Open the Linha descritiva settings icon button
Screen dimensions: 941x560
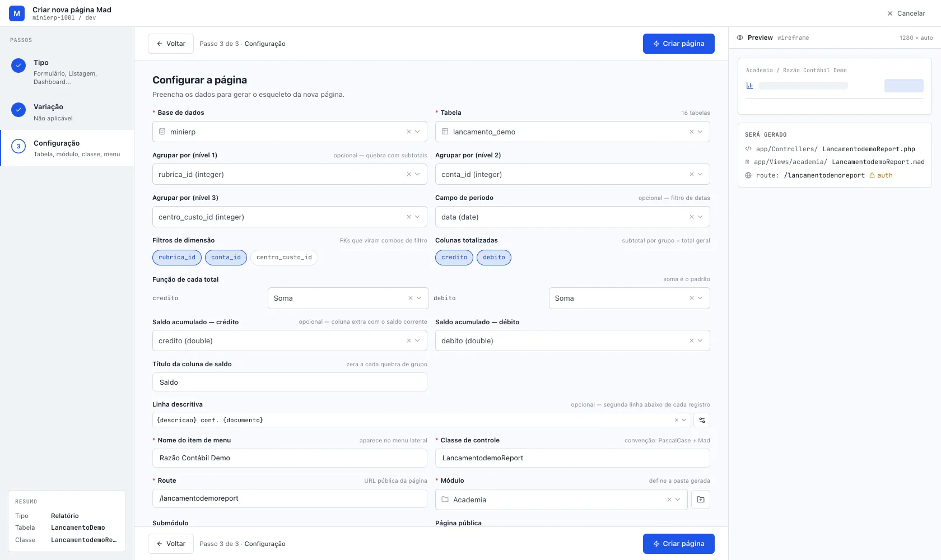coord(702,420)
